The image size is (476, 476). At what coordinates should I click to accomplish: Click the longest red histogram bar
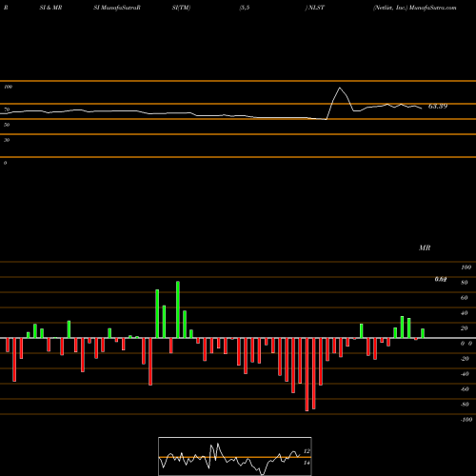point(307,374)
